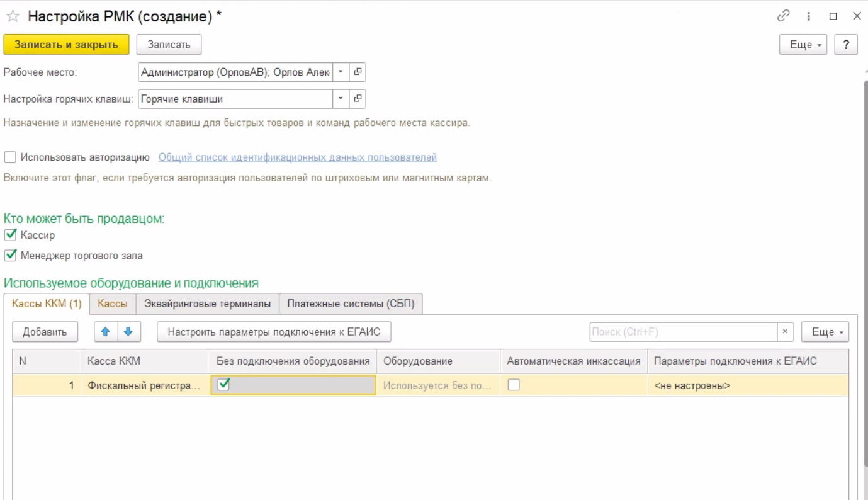The width and height of the screenshot is (868, 500).
Task: Open the Платежные системы (СБП) tab
Action: [x=351, y=304]
